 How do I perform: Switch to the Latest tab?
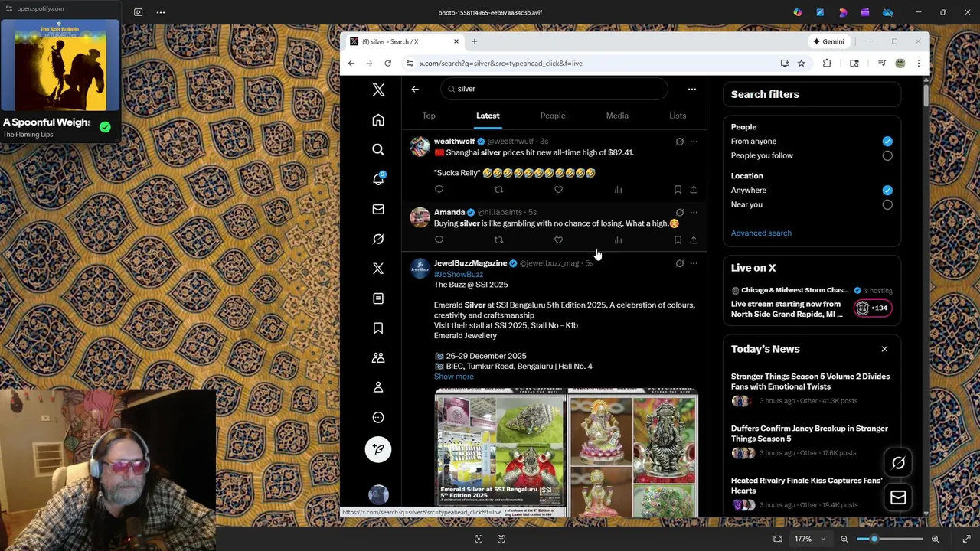(488, 116)
